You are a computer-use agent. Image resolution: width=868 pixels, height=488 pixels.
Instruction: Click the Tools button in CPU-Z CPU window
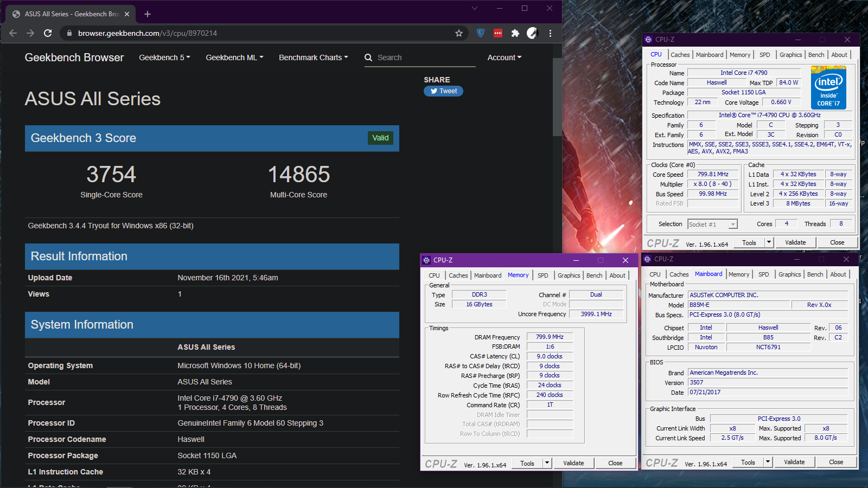click(x=749, y=242)
